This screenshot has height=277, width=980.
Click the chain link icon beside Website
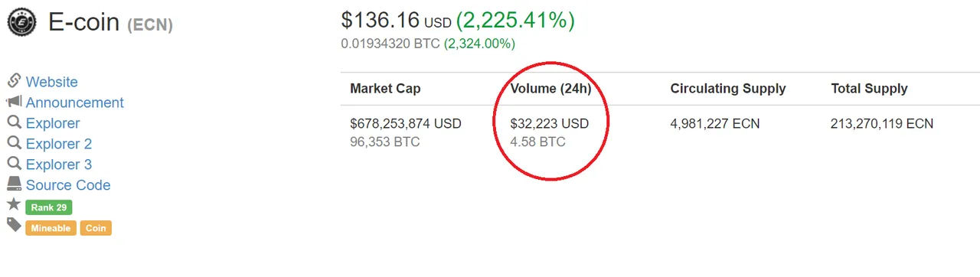[x=14, y=81]
